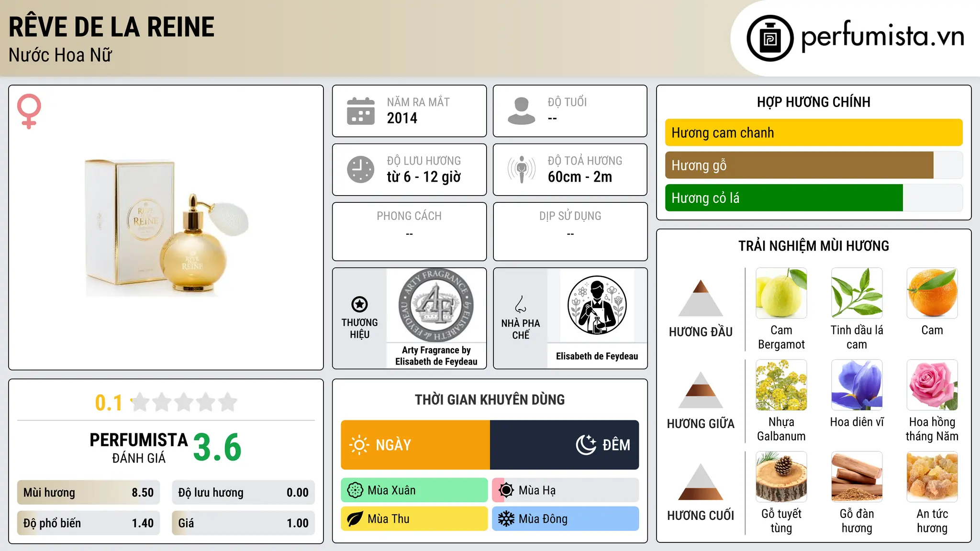This screenshot has width=980, height=551.
Task: Click the moon icon in the Đêm bar
Action: pyautogui.click(x=586, y=445)
